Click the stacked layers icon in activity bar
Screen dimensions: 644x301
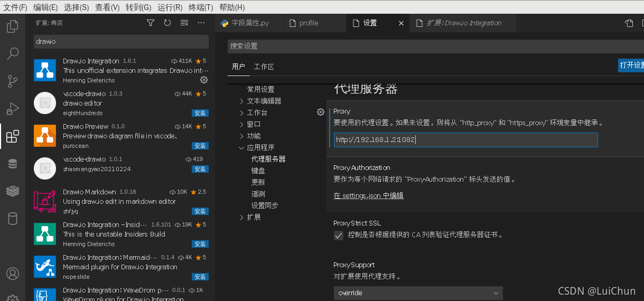[x=13, y=191]
